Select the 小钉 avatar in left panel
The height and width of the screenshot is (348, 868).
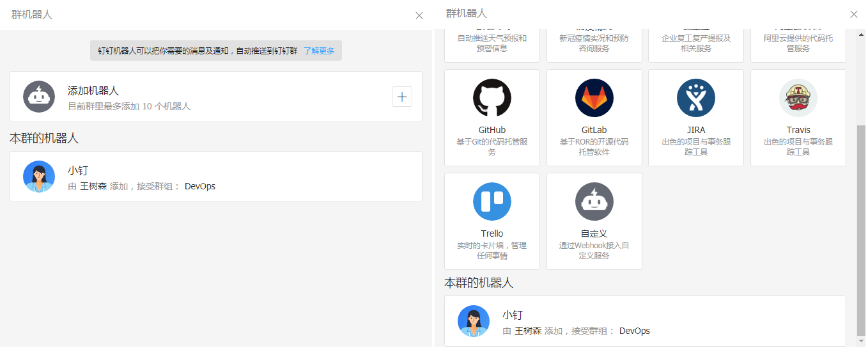[x=39, y=177]
